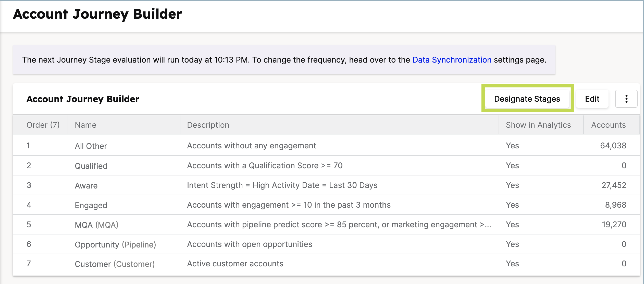644x284 pixels.
Task: Click order number 6 for Opportunity
Action: pyautogui.click(x=29, y=244)
